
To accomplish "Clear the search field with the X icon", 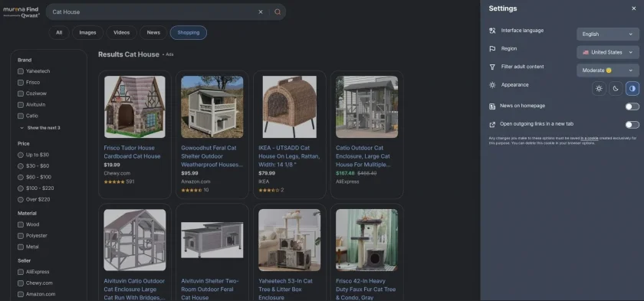I will pyautogui.click(x=261, y=12).
